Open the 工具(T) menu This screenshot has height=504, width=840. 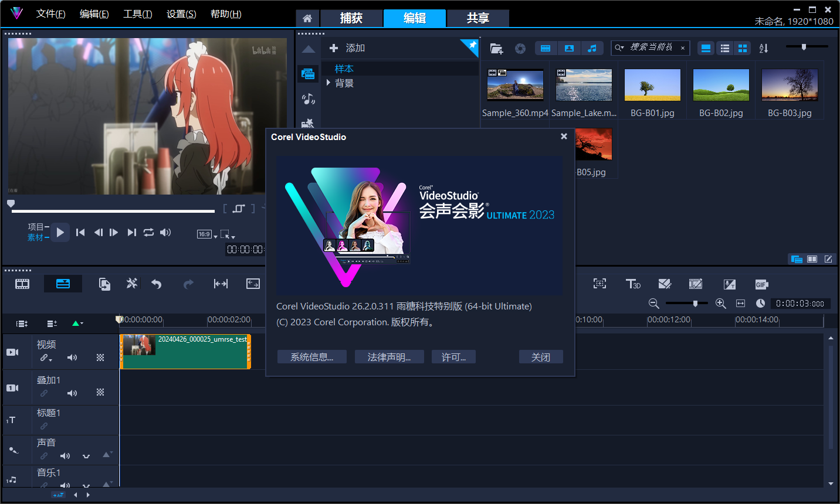pyautogui.click(x=138, y=14)
